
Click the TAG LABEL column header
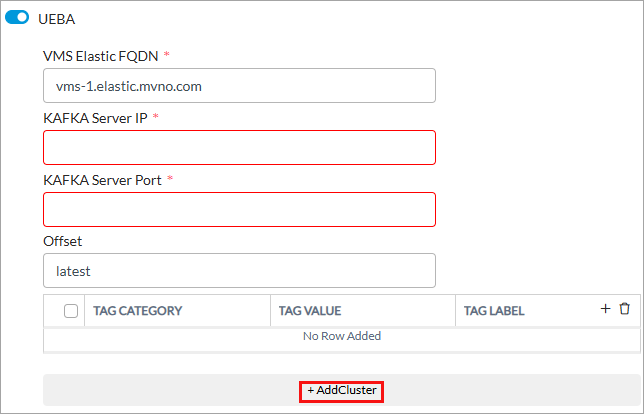click(494, 311)
